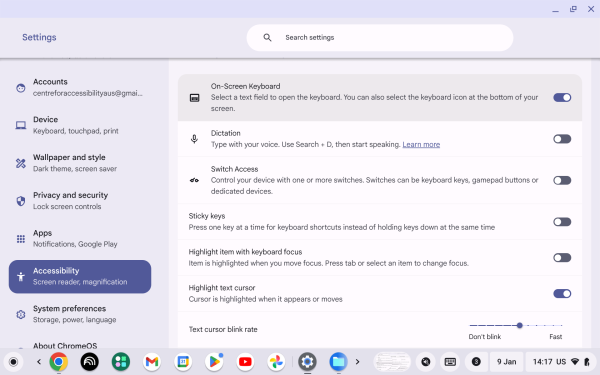Launch Gmail from the shelf
The image size is (600, 375).
tap(152, 362)
